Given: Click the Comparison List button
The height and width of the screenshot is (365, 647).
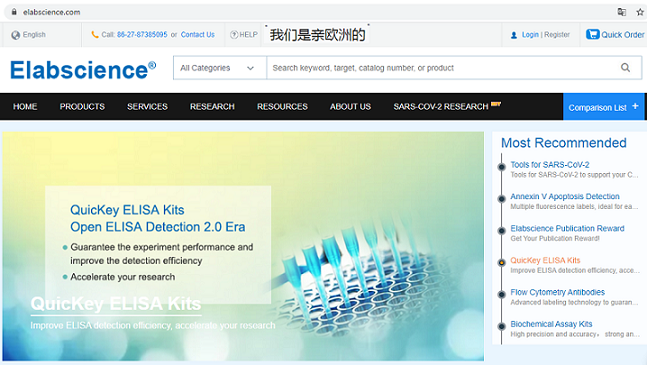Looking at the screenshot, I should tap(603, 107).
